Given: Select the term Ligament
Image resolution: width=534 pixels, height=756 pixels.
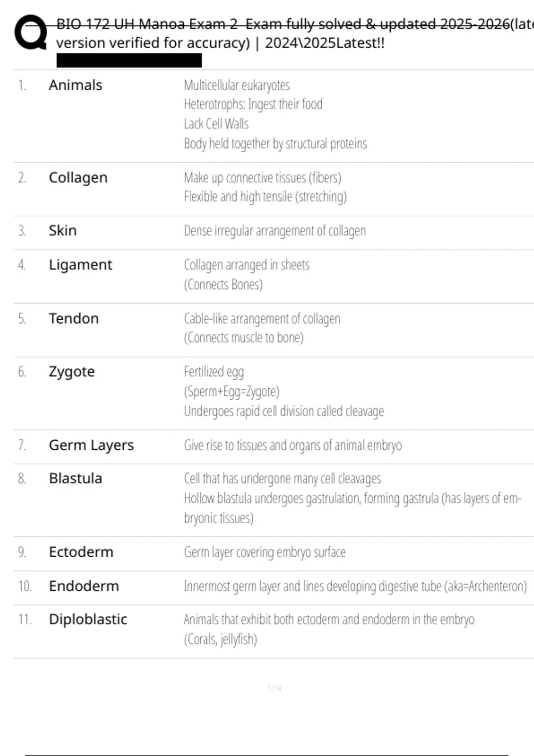Looking at the screenshot, I should [x=80, y=265].
